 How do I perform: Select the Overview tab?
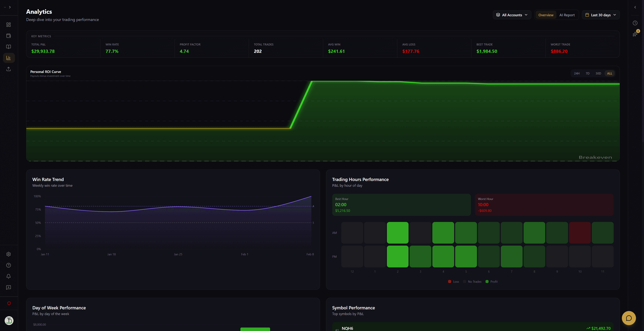(x=546, y=15)
